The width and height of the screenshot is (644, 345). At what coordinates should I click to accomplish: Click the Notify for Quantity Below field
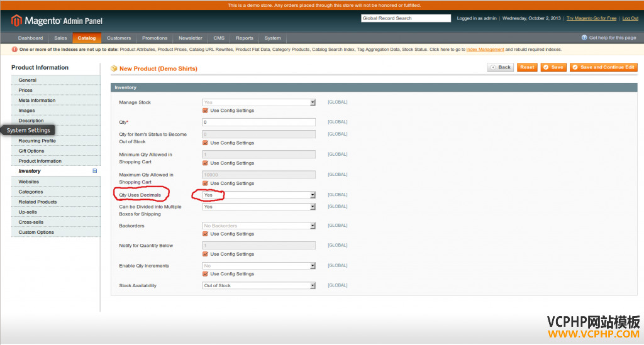tap(258, 246)
